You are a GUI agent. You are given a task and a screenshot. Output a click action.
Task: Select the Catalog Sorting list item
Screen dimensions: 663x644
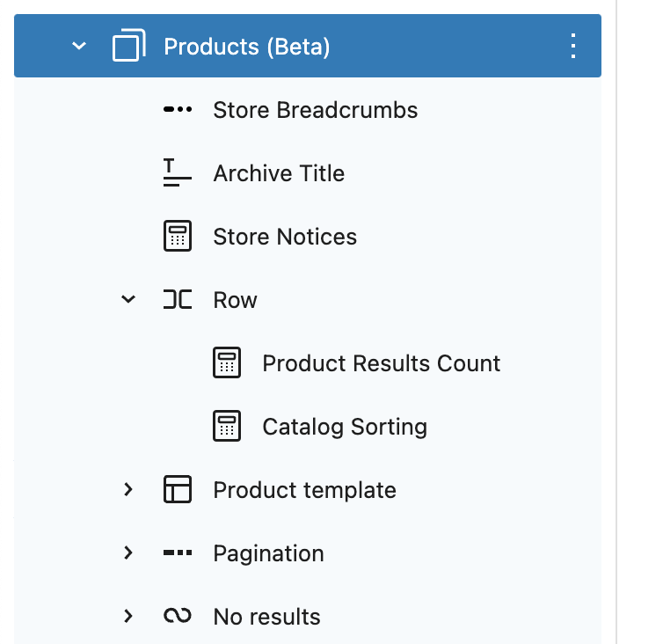click(x=308, y=426)
